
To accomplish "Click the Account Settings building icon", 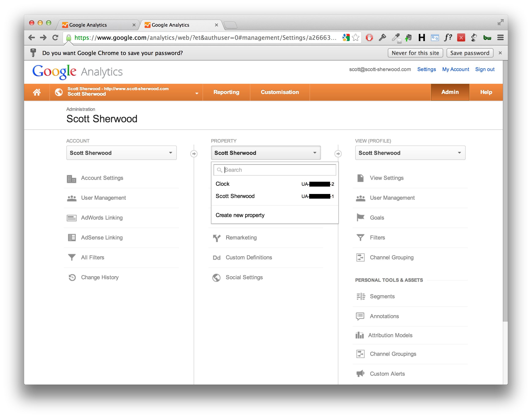I will (x=71, y=179).
